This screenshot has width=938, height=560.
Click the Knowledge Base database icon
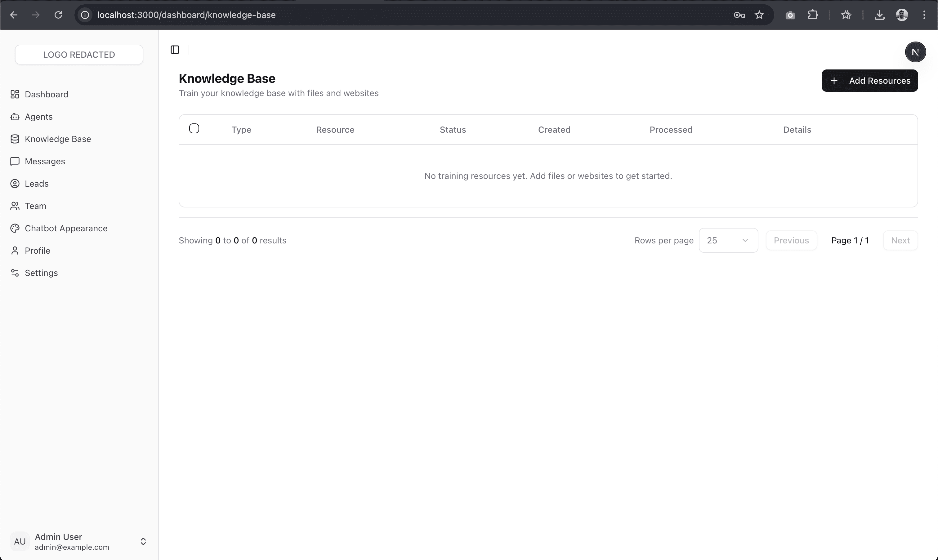tap(15, 139)
